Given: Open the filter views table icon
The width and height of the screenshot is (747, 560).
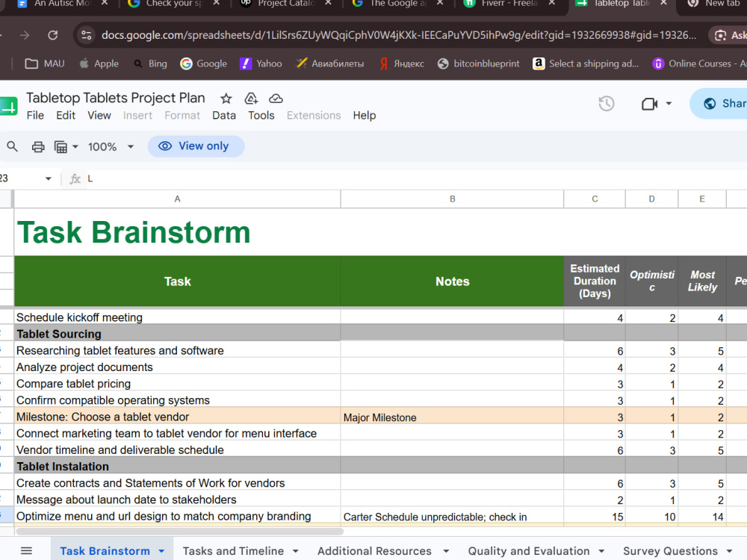Looking at the screenshot, I should (61, 146).
